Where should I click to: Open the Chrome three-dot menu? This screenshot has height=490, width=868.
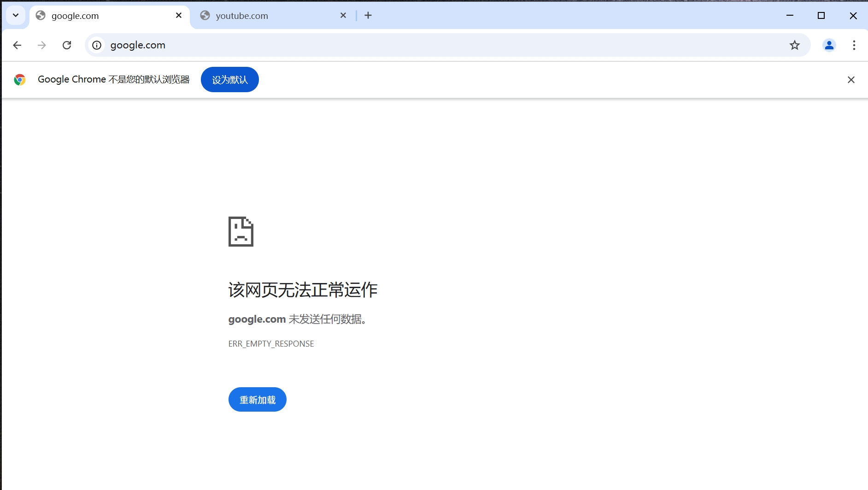(x=854, y=45)
